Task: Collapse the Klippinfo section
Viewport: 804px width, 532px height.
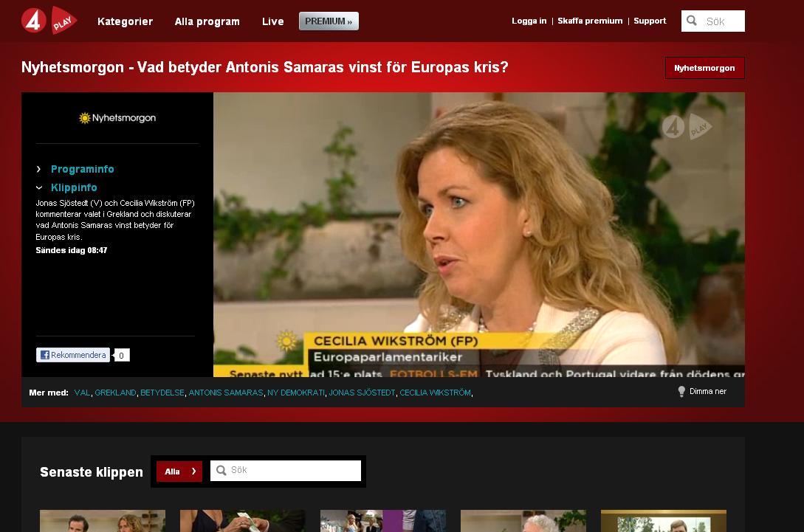Action: 74,187
